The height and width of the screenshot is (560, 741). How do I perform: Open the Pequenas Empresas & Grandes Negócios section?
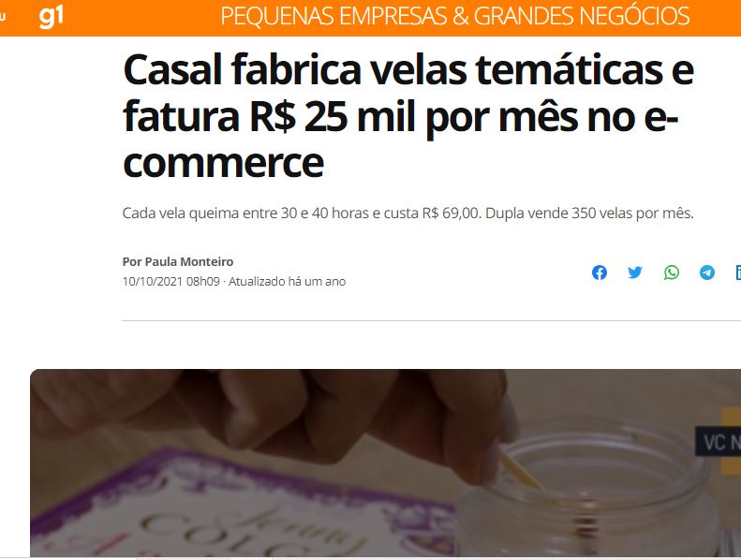click(x=454, y=17)
